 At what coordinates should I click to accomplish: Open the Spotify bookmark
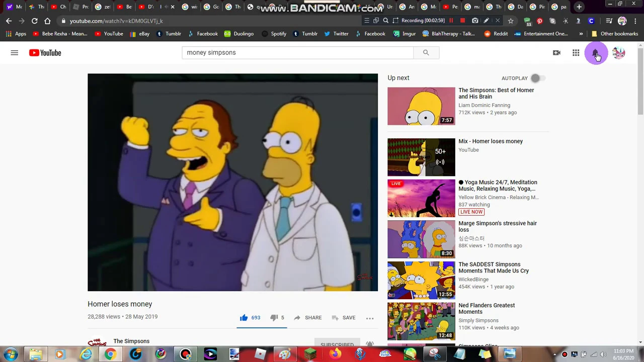[x=273, y=34]
